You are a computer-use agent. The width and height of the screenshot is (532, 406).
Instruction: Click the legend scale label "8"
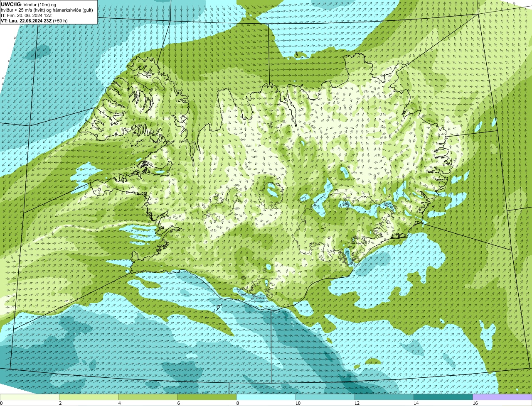point(238,403)
